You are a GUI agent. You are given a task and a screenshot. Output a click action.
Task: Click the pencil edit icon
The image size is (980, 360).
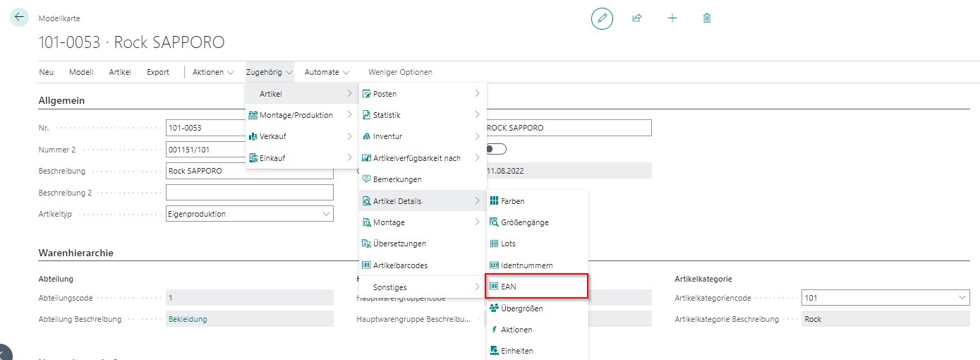602,19
